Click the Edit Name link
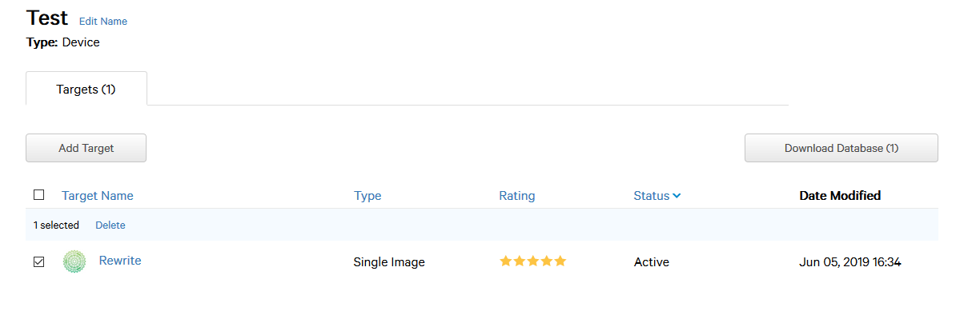The height and width of the screenshot is (331, 980). click(103, 22)
